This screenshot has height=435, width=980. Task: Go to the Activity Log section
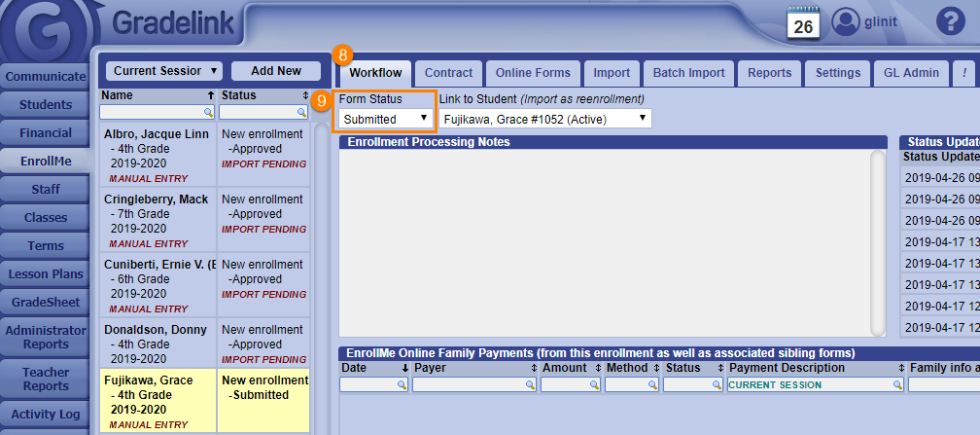47,415
